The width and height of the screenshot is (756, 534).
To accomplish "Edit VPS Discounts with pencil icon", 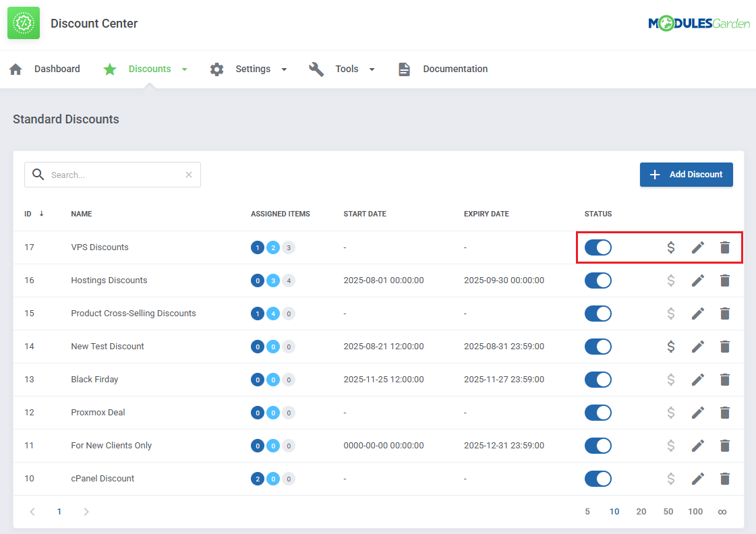I will pyautogui.click(x=697, y=247).
